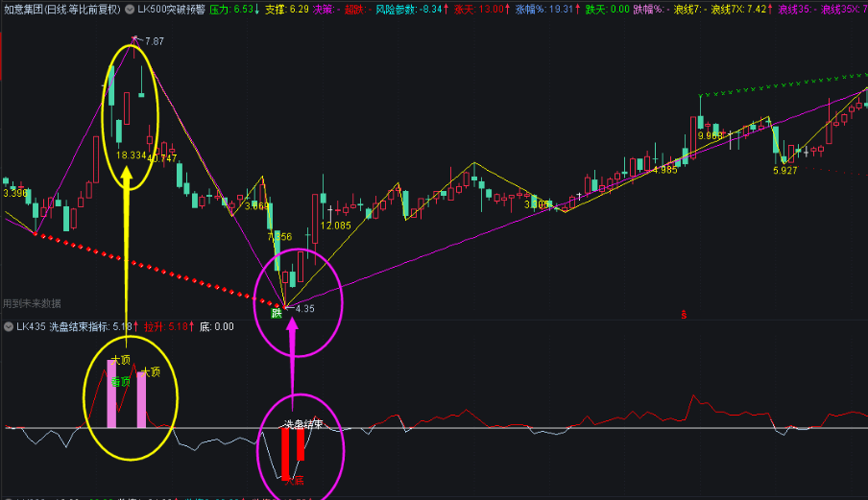Click the 4.35 low price marker
Image resolution: width=868 pixels, height=500 pixels.
point(305,309)
